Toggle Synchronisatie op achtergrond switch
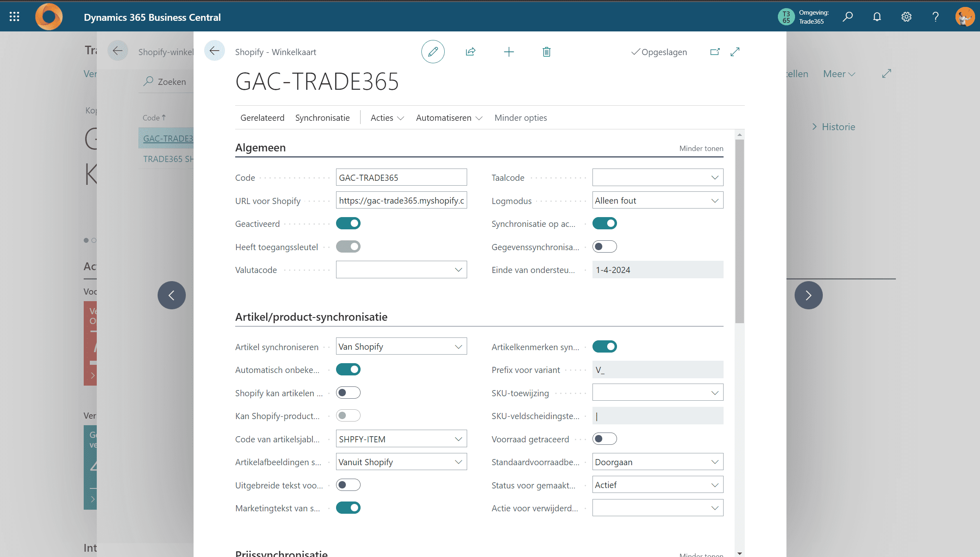980x557 pixels. point(605,223)
